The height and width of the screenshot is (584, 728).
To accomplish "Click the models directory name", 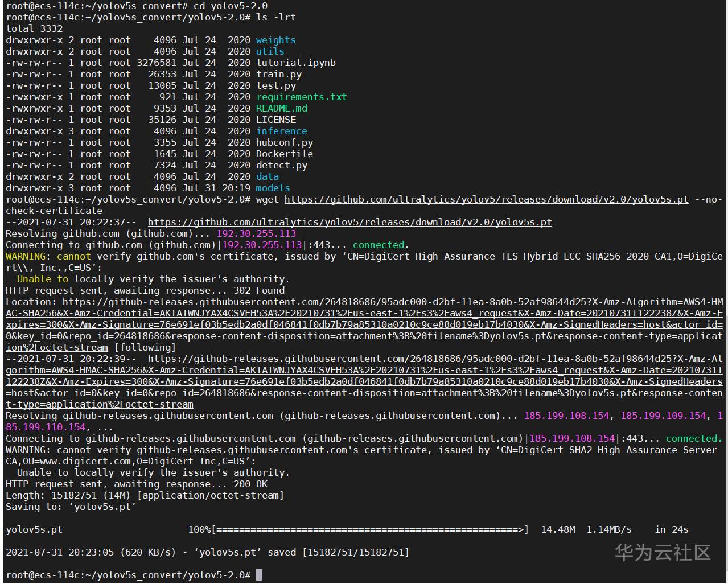I will [273, 188].
